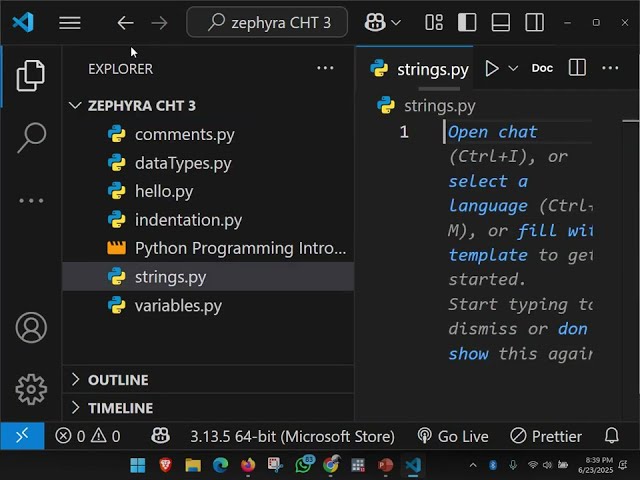Go forward with the right arrow
640x480 pixels.
(x=159, y=23)
